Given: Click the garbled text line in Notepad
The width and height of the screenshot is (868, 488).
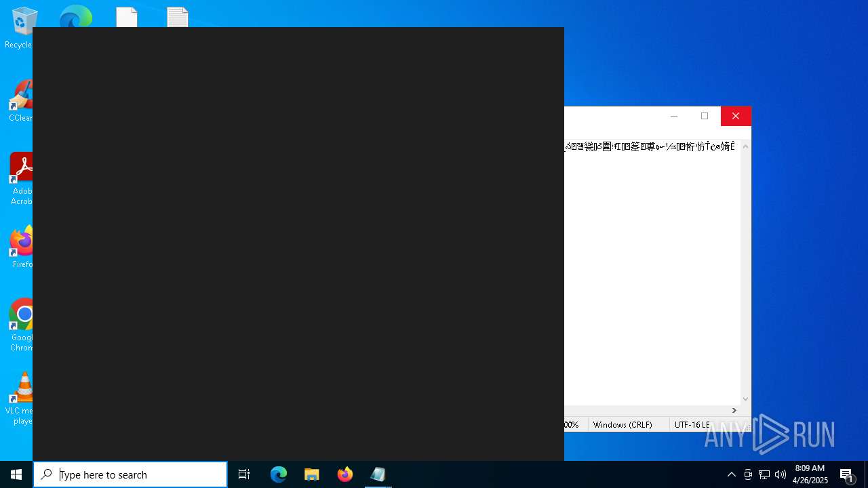Looking at the screenshot, I should coord(650,146).
